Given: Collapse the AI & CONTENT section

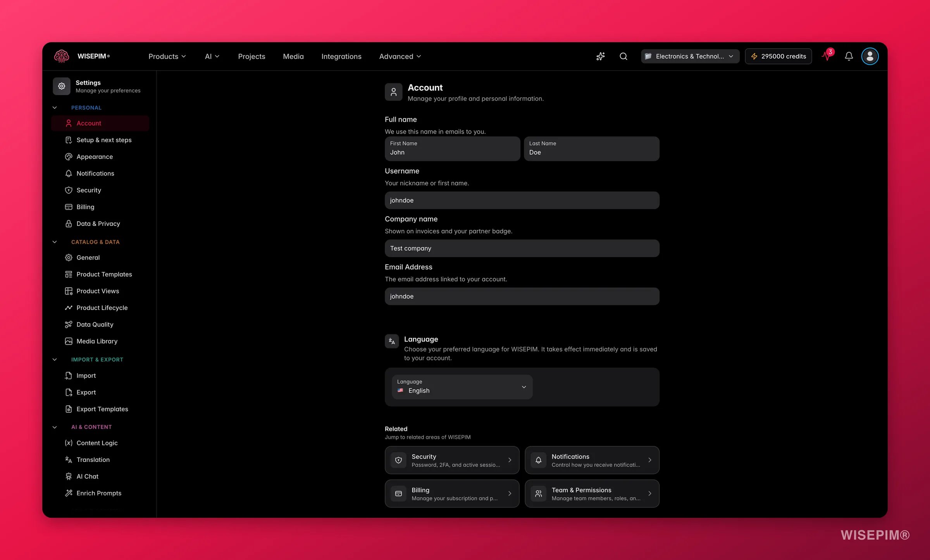Looking at the screenshot, I should pyautogui.click(x=55, y=427).
